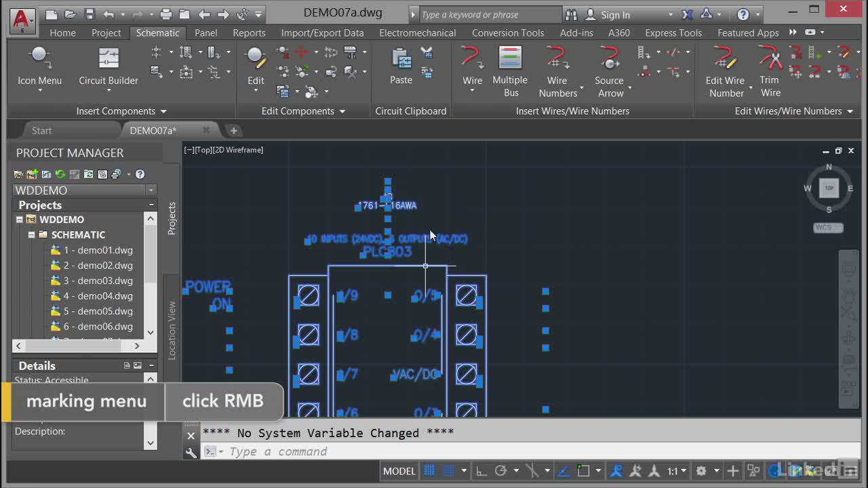Open the quick access toolbar customize dropdown

pos(258,14)
